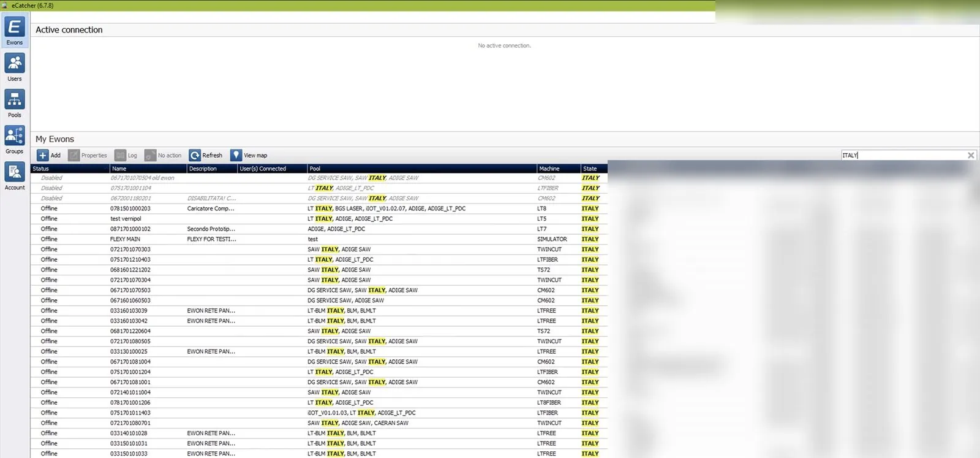The height and width of the screenshot is (458, 980).
Task: Sort by the Name column header
Action: pos(148,169)
